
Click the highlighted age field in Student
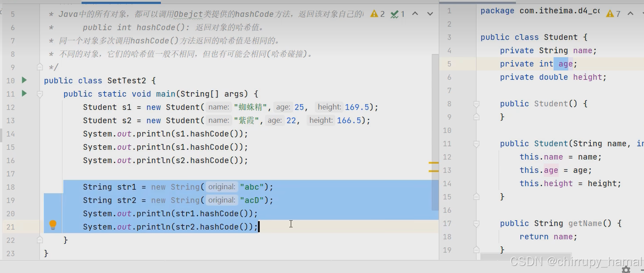pos(565,64)
